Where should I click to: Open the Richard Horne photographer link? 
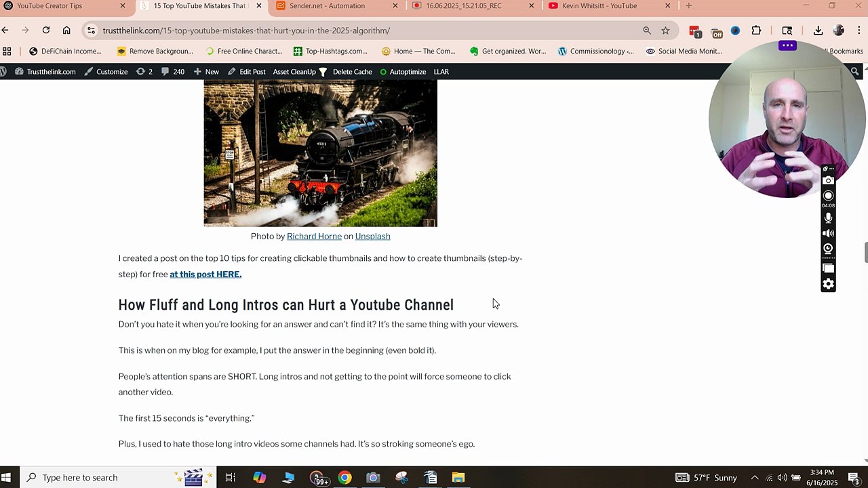[x=314, y=237]
